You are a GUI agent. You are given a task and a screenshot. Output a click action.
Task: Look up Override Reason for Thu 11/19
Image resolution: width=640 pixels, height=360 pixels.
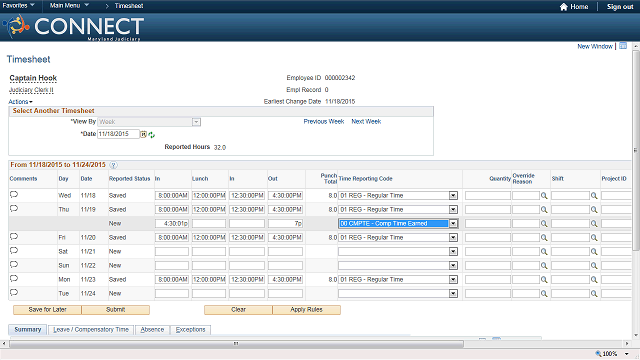tap(544, 210)
